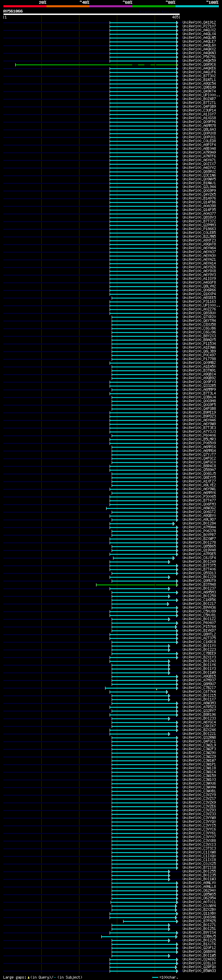Screen dimensions: 222x980
Task: Select the label UniRef100_P60407
Action: click(x=199, y=623)
